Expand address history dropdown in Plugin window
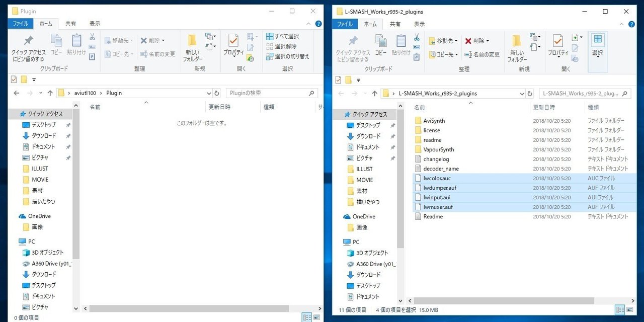Viewport: 644px width, 322px height. (209, 93)
